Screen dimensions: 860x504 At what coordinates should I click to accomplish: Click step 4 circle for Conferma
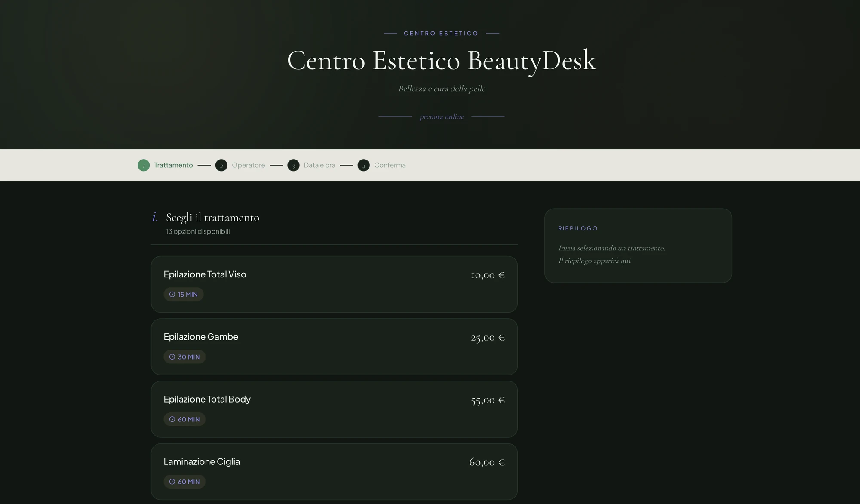[x=364, y=165]
